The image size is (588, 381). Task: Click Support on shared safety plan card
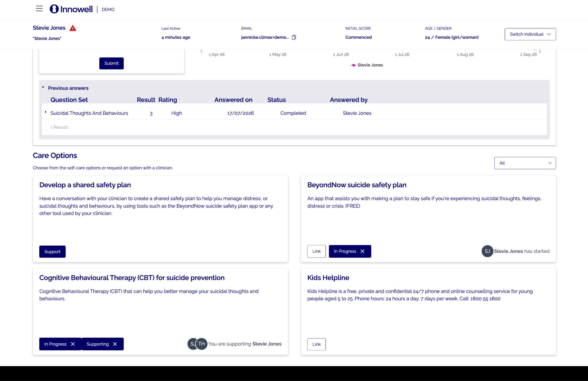click(x=53, y=252)
